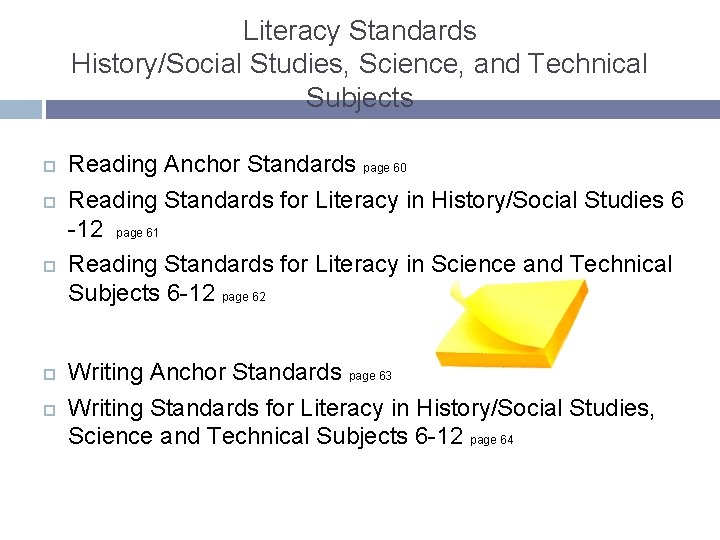Click the page 60 reference
This screenshot has width=720, height=540.
(385, 168)
